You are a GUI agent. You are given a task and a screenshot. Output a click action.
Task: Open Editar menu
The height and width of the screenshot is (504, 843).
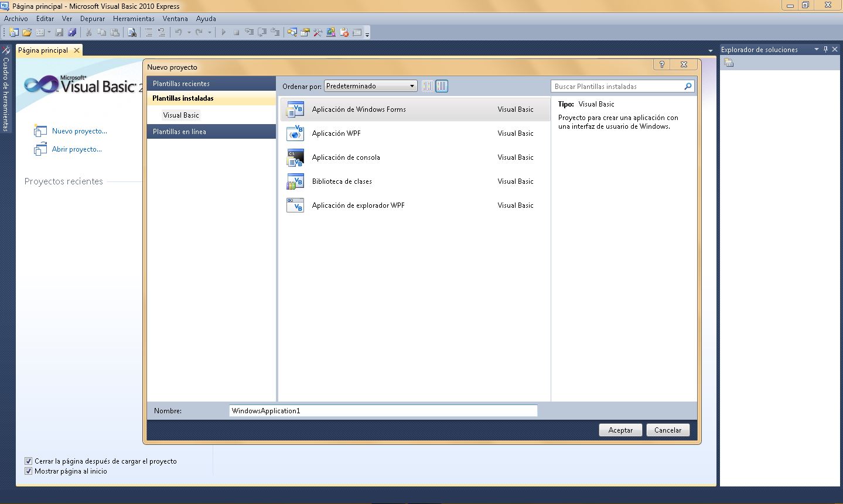45,19
